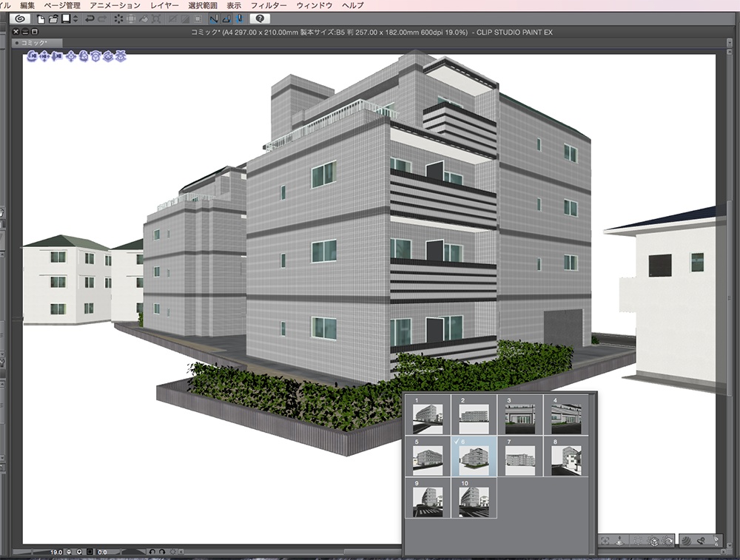Click the object outline rotate icon in the bottom bar
The width and height of the screenshot is (740, 560).
[x=669, y=541]
